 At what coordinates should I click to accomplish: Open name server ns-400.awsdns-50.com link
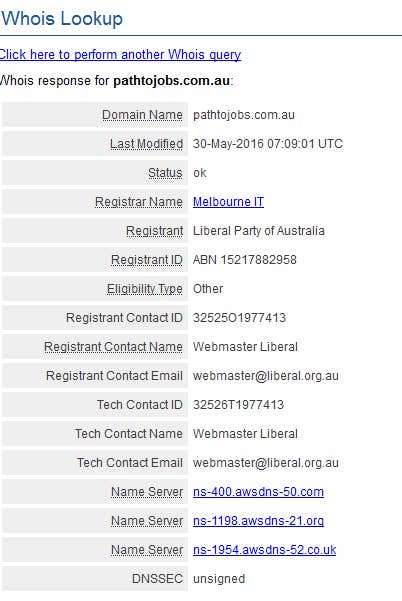[x=258, y=491]
